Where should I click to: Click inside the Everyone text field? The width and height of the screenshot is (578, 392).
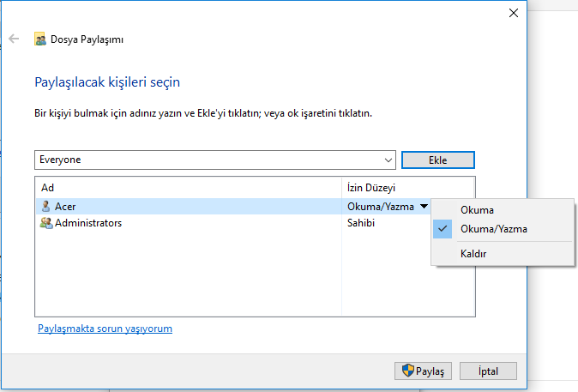coord(206,160)
